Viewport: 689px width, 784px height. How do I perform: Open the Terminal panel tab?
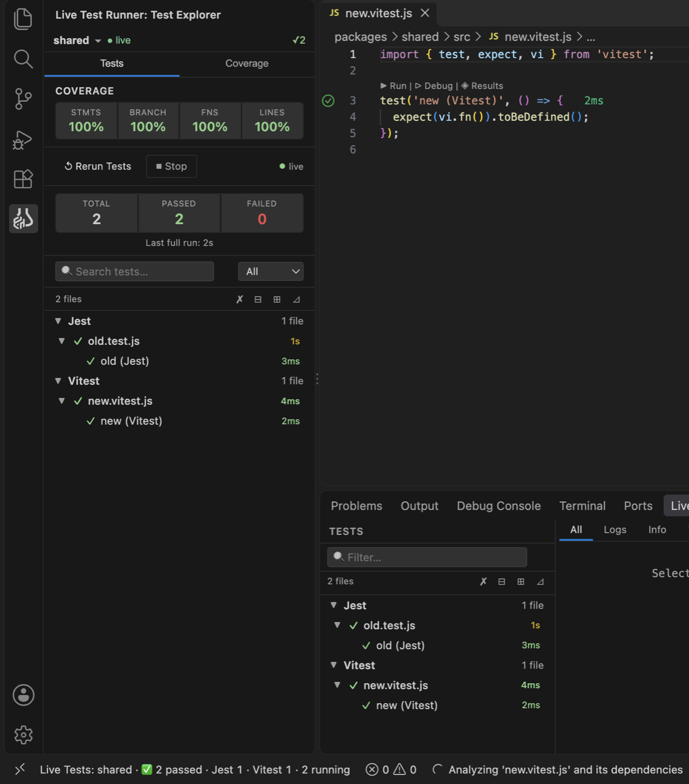pos(583,506)
